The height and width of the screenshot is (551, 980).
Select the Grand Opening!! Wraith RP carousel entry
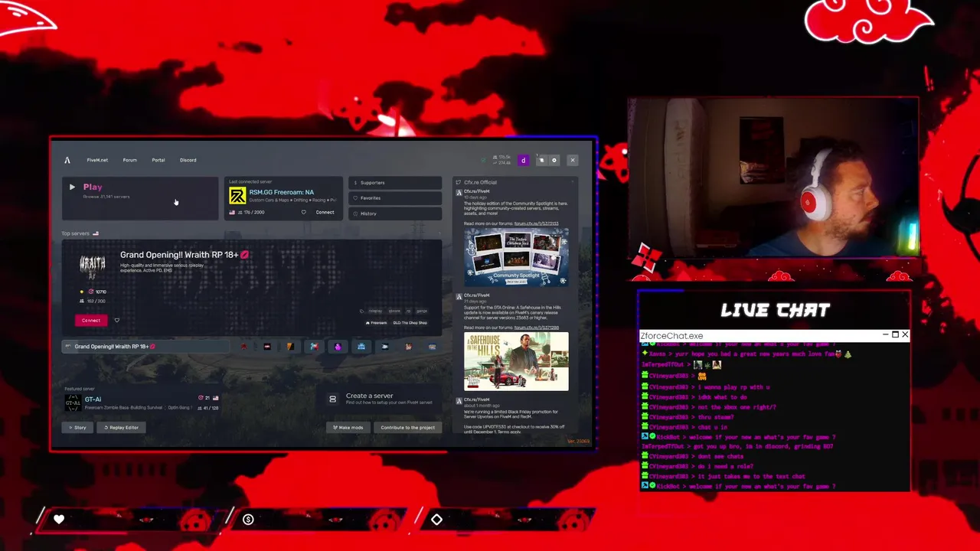(x=145, y=347)
